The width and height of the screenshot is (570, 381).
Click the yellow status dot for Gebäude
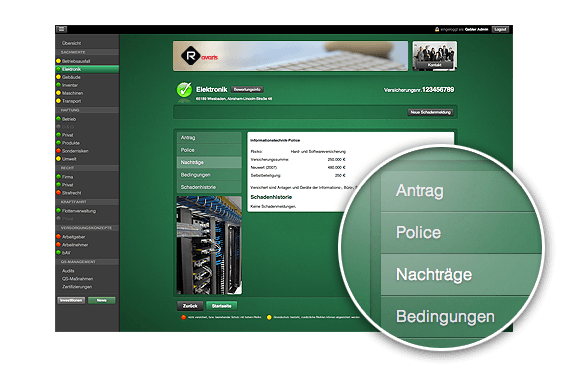(x=58, y=77)
